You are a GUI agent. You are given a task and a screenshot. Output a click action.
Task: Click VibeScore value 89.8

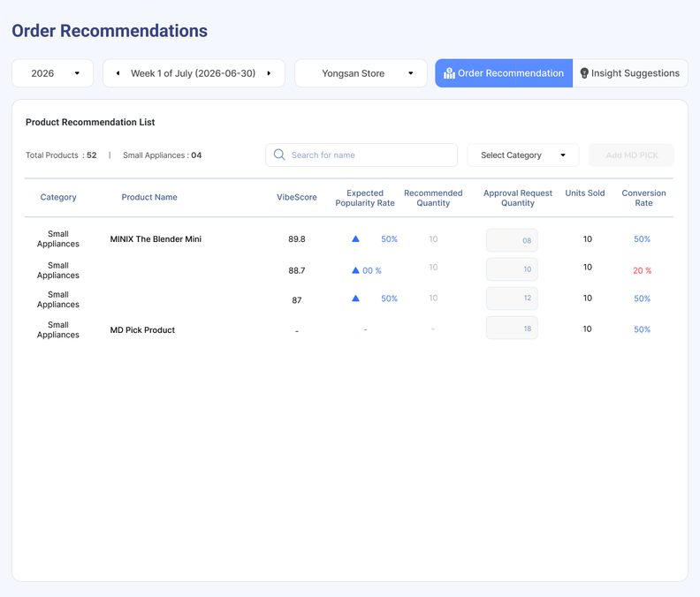click(296, 238)
